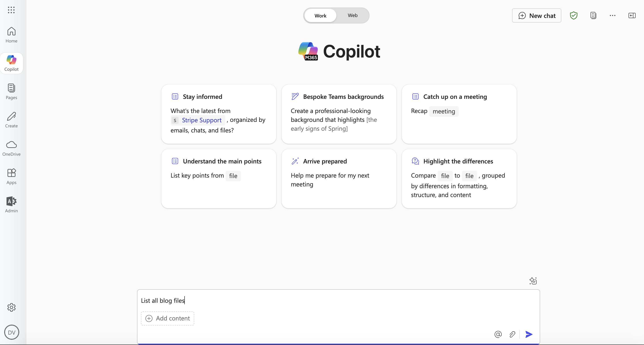Start a New chat
The image size is (644, 345).
tap(537, 15)
